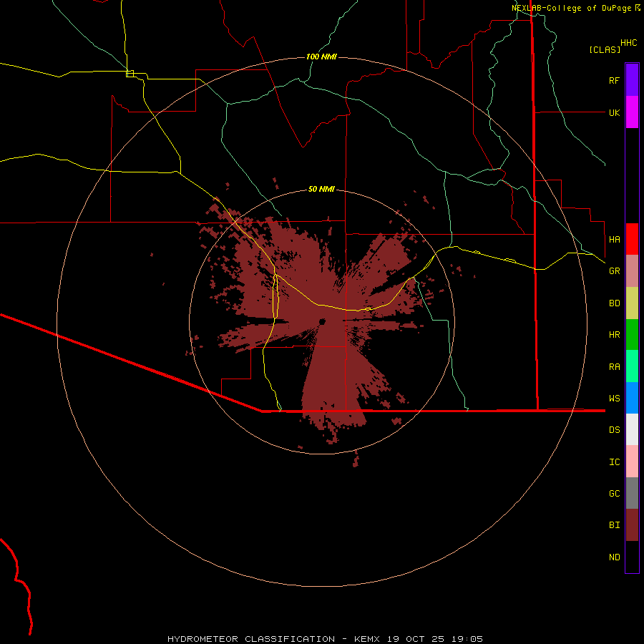
Task: Click the RF legend label
Action: [x=614, y=80]
